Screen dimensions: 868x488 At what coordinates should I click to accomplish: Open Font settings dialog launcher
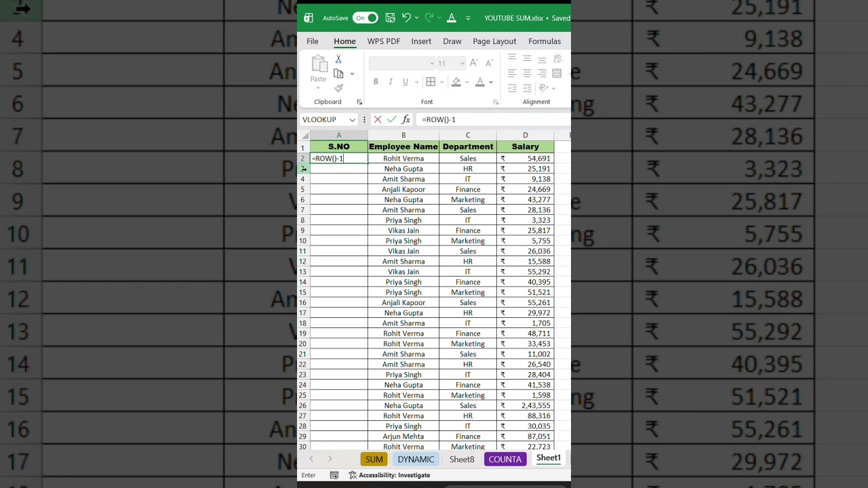(496, 102)
